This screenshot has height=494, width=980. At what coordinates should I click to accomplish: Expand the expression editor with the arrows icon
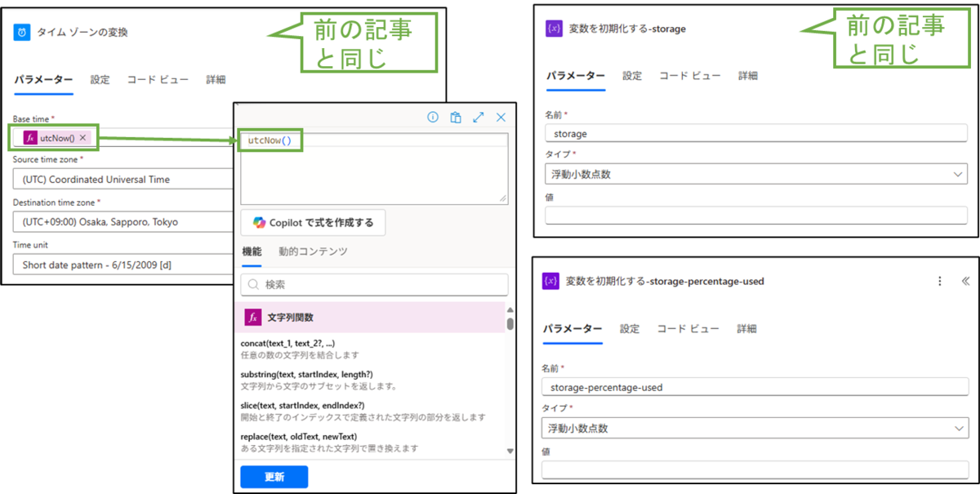(479, 118)
